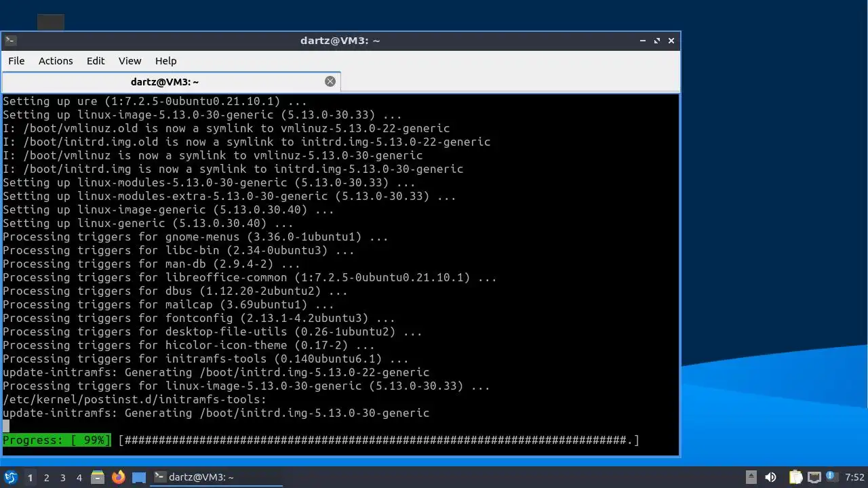Open the View menu
This screenshot has height=488, width=868.
point(130,61)
